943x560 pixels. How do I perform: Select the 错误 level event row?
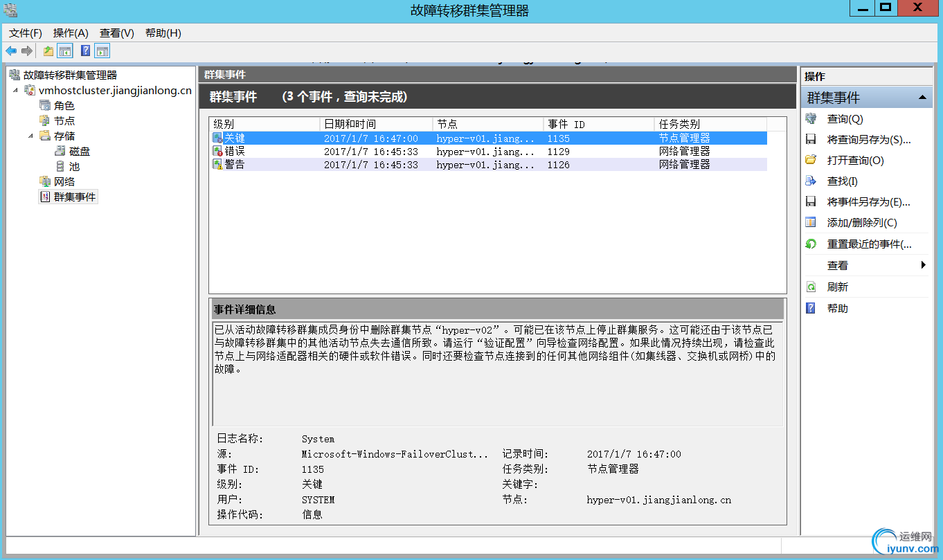(x=488, y=152)
